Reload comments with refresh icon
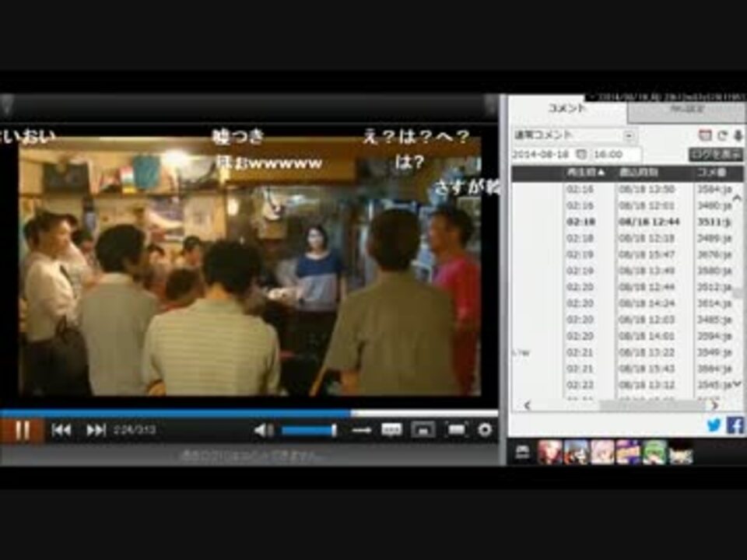747x560 pixels. (x=722, y=135)
